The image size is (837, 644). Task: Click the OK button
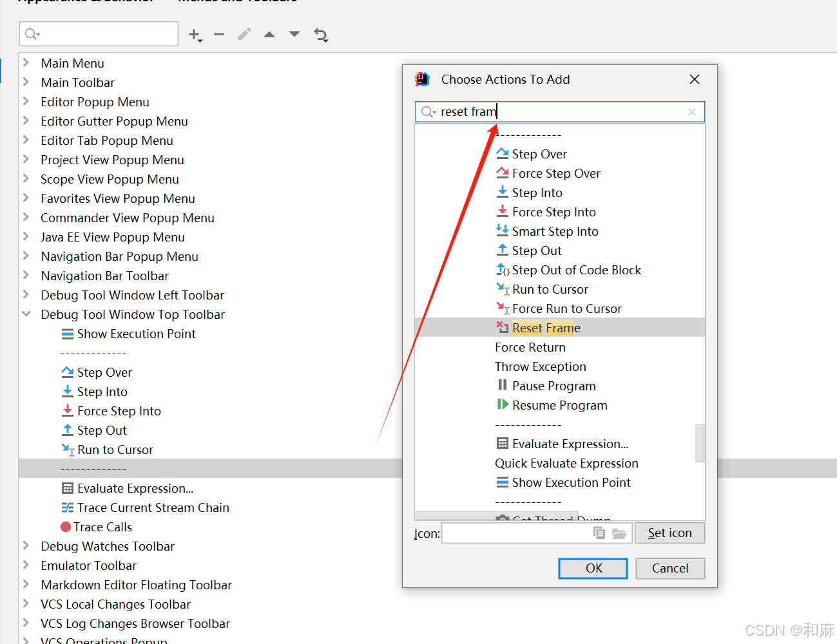pyautogui.click(x=592, y=568)
